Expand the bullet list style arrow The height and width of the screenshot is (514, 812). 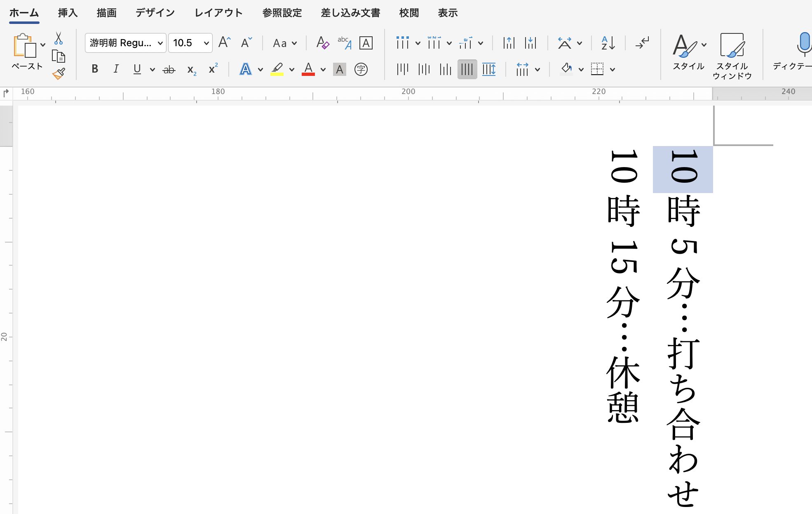point(418,43)
